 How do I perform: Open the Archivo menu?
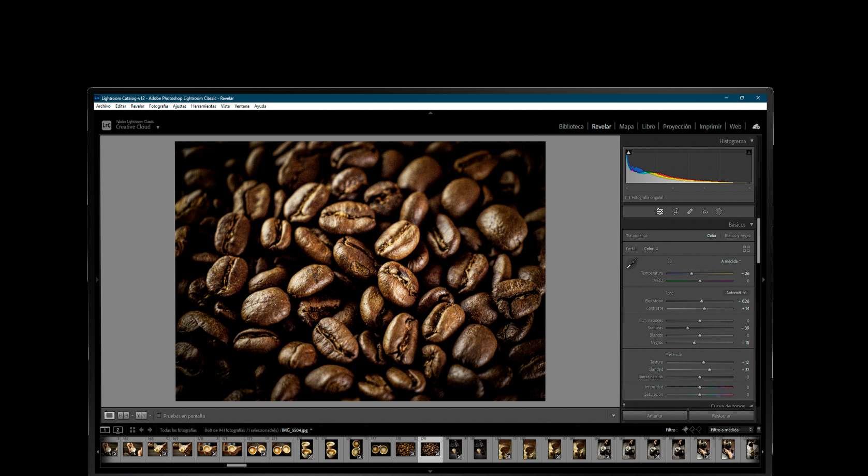103,106
